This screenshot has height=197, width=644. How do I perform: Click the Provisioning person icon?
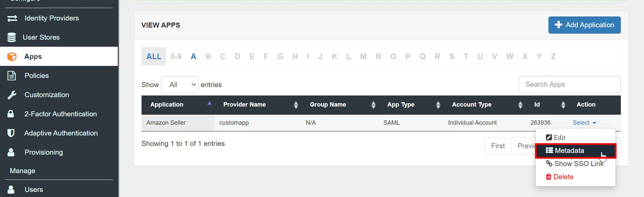click(x=11, y=152)
